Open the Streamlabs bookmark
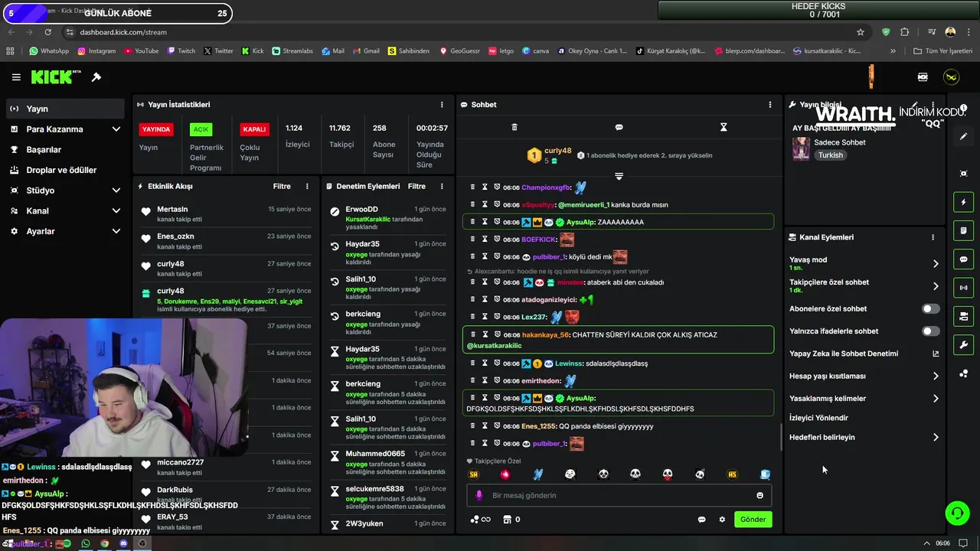This screenshot has height=551, width=980. point(292,51)
